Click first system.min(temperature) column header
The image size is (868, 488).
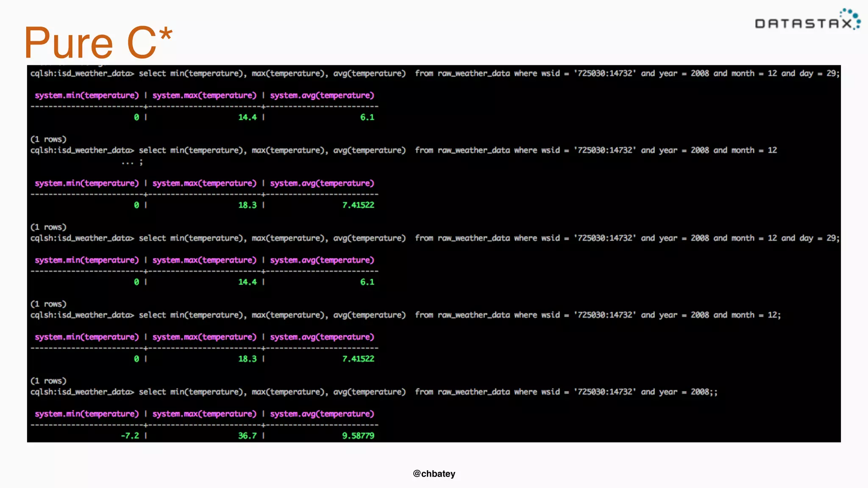87,95
